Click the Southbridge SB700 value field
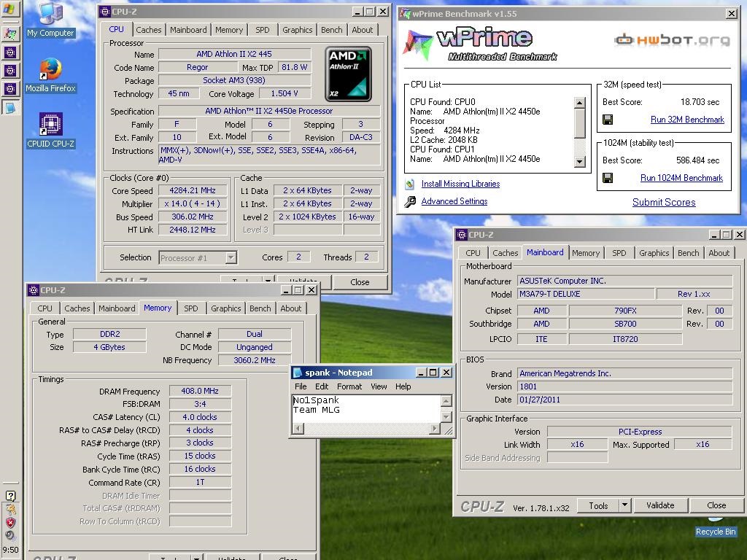The image size is (747, 560). click(625, 324)
